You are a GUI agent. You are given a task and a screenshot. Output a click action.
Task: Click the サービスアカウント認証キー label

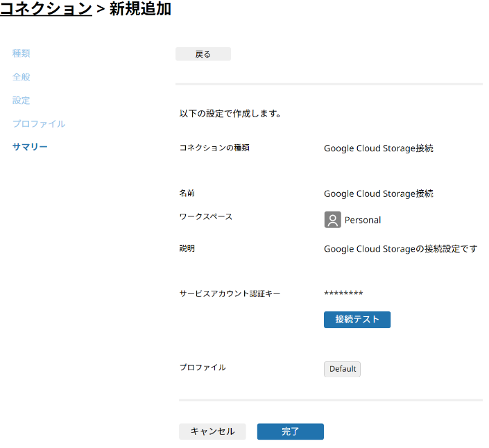coord(230,294)
